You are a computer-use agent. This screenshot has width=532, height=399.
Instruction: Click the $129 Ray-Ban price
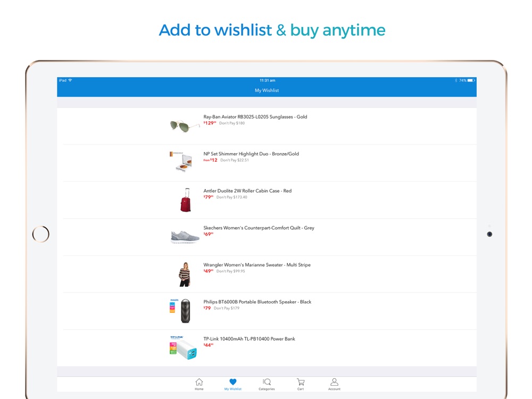pos(210,123)
